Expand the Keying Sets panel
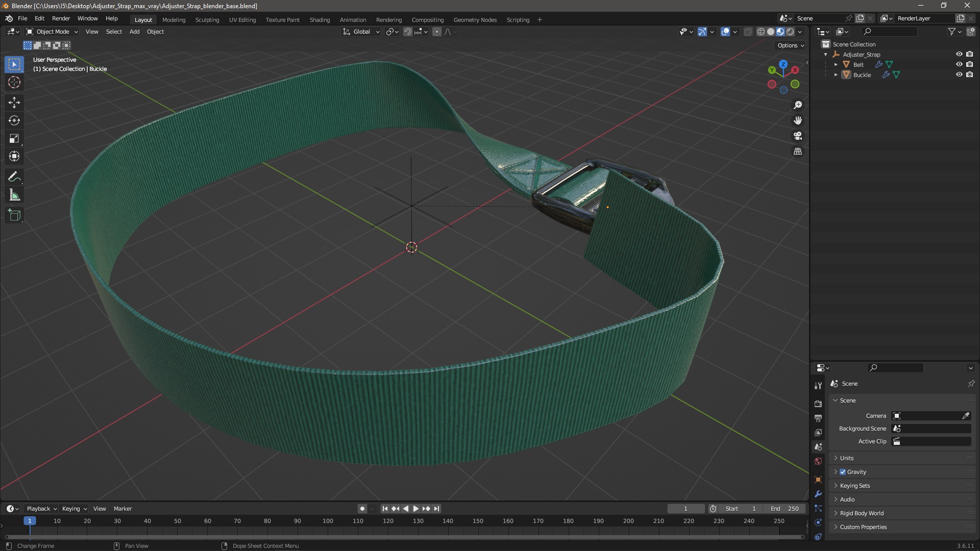 (x=902, y=486)
